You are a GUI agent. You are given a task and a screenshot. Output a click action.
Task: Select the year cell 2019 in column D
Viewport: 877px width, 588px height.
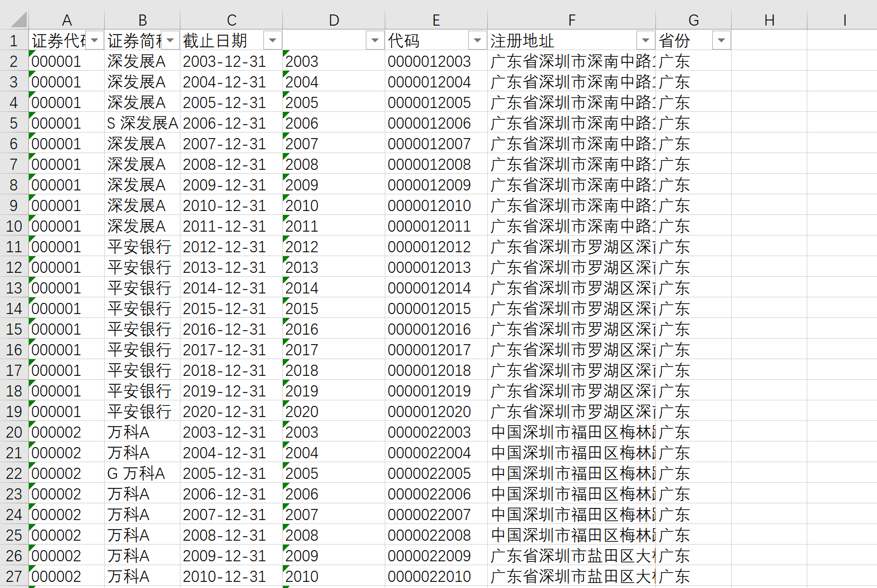334,391
